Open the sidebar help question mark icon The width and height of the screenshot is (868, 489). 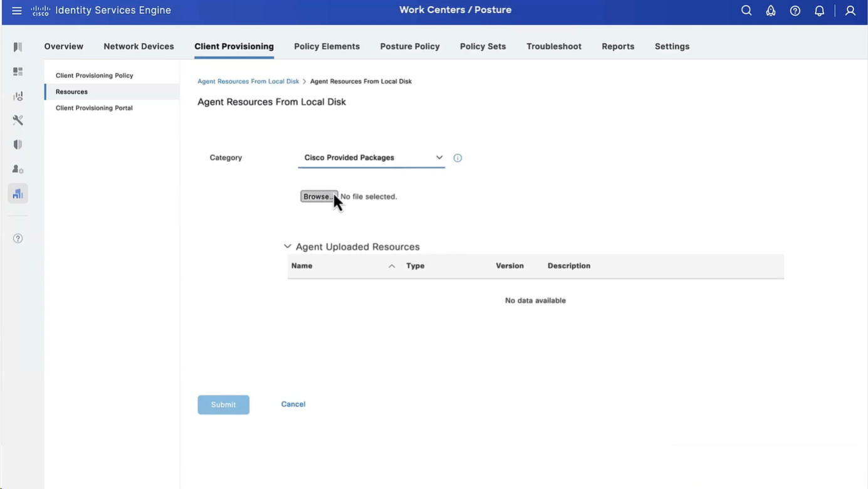pos(18,238)
